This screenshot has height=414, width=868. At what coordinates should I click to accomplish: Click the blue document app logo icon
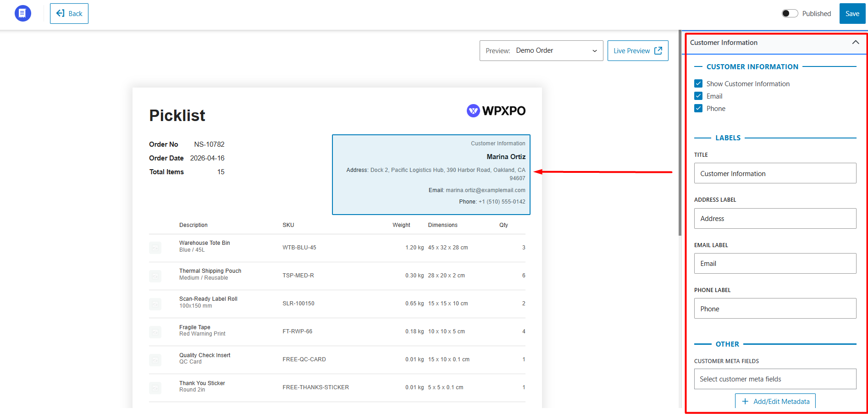[x=23, y=13]
